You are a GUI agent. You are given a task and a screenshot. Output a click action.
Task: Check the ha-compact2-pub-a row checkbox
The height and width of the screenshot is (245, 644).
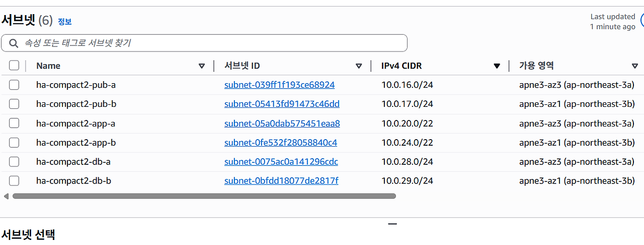tap(14, 85)
